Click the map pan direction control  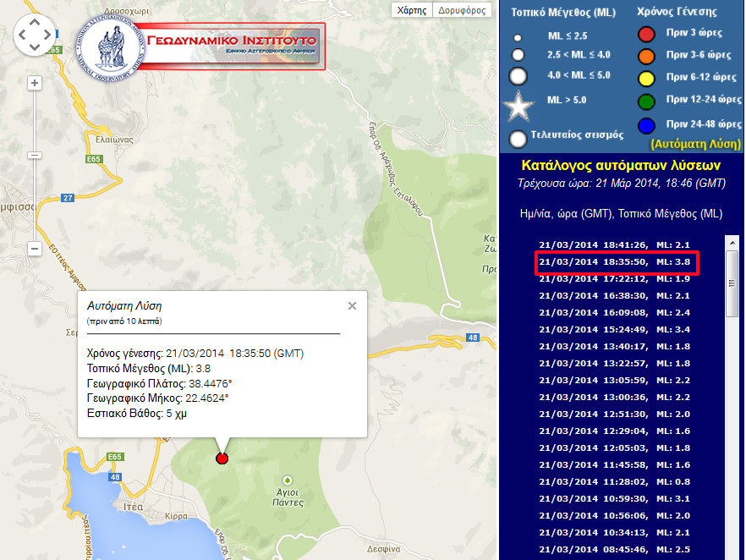tap(34, 35)
